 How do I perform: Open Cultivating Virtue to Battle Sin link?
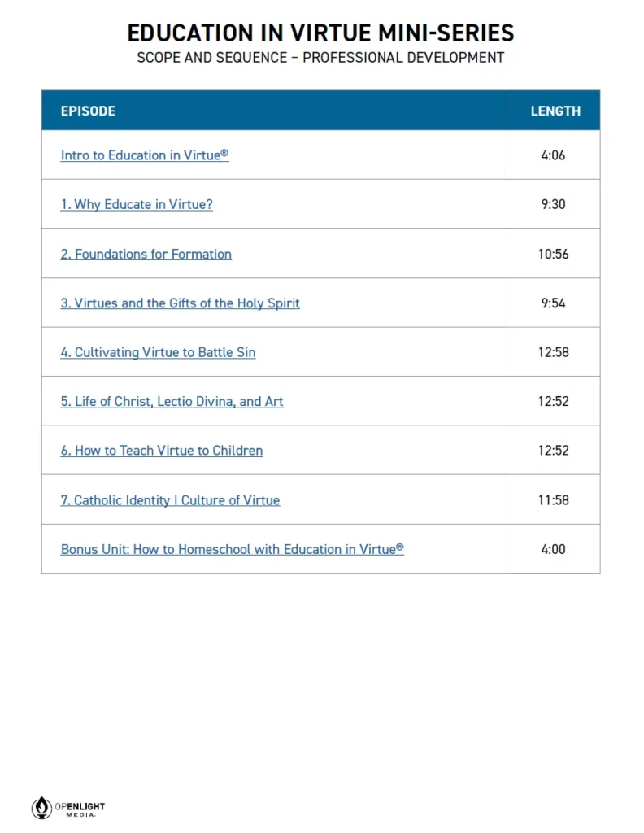[158, 352]
